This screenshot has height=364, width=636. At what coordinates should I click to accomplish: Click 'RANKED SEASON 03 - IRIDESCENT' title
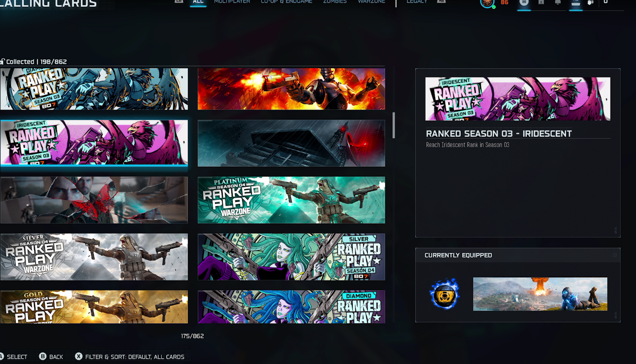[x=499, y=134]
